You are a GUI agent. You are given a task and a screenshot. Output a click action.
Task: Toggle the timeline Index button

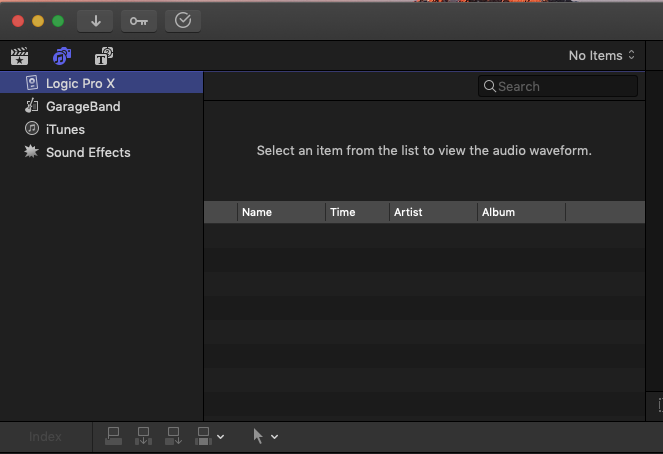click(x=45, y=437)
